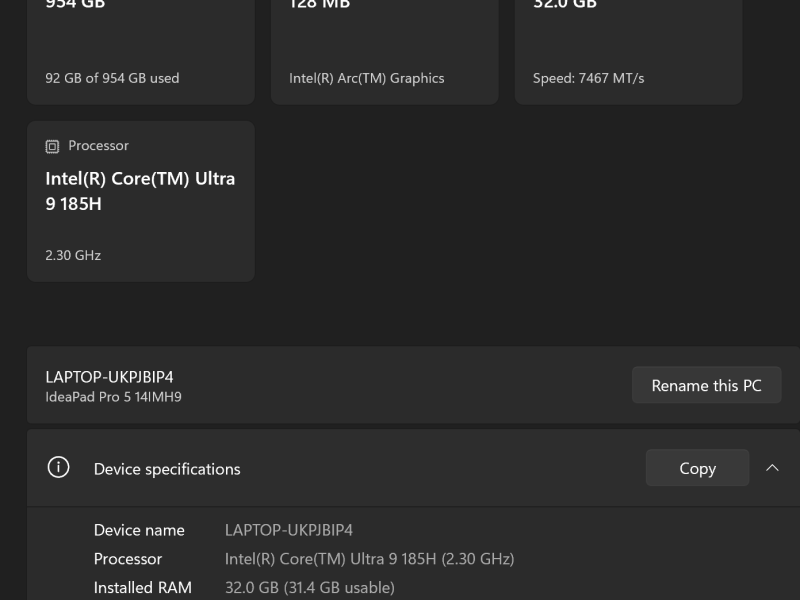Click "Rename this PC"

706,385
